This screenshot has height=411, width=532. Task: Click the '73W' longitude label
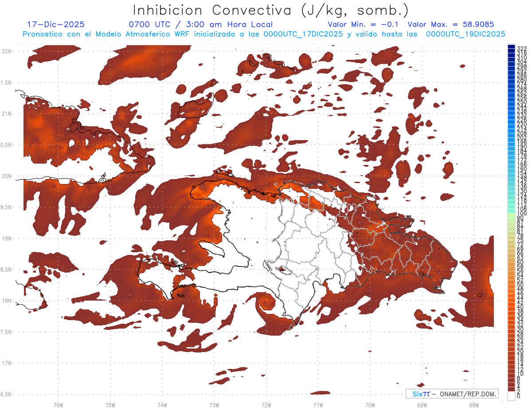click(214, 405)
